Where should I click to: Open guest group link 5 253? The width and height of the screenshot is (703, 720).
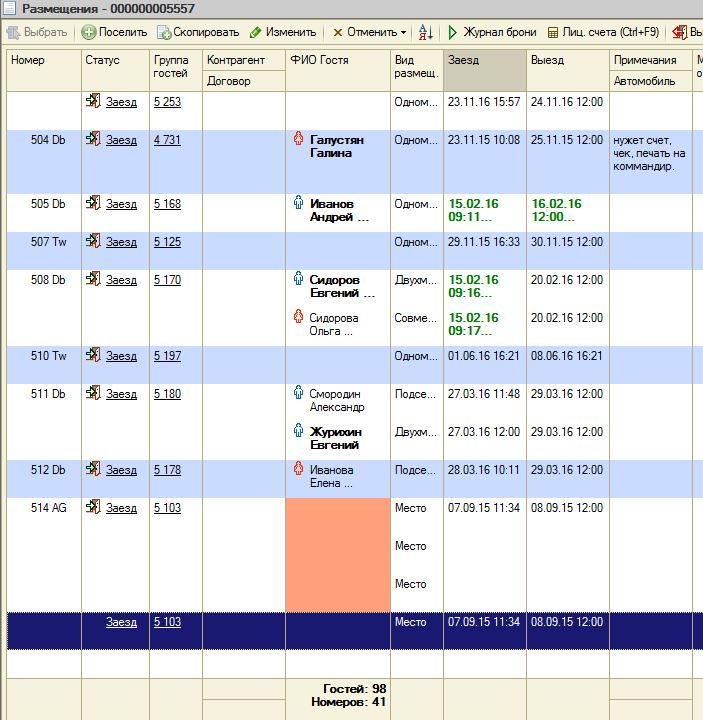(167, 102)
